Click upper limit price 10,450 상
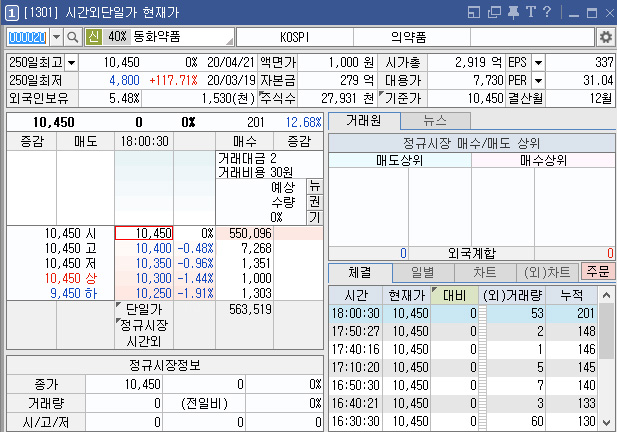 click(70, 278)
